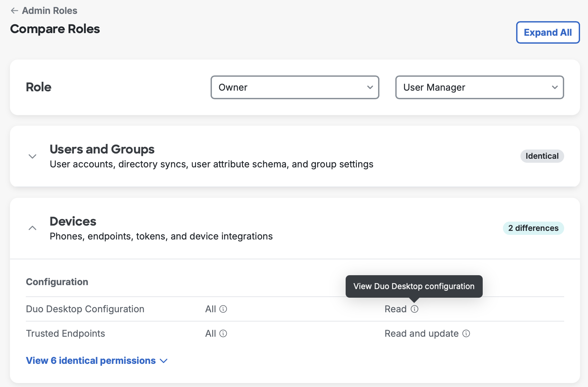Click the chevron beside View 6 identical permissions
The image size is (588, 387).
[x=164, y=361]
